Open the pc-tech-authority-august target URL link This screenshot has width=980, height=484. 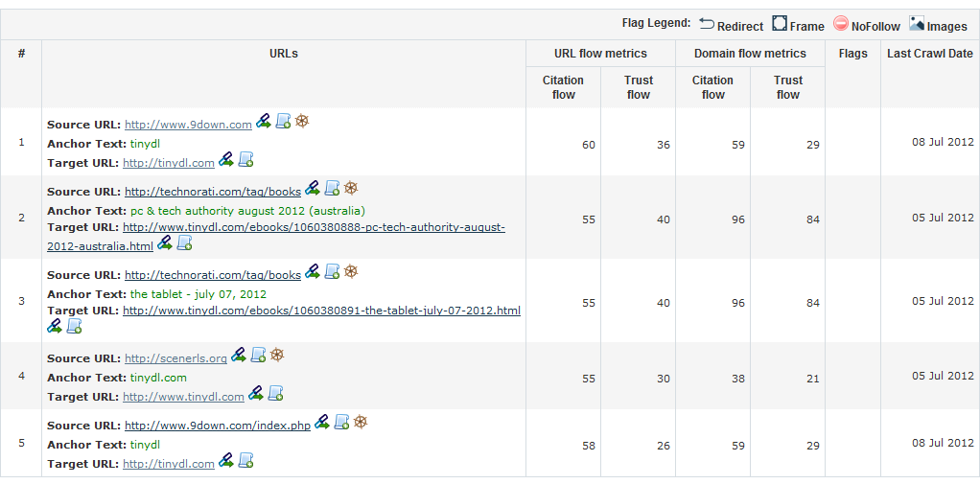tap(276, 237)
